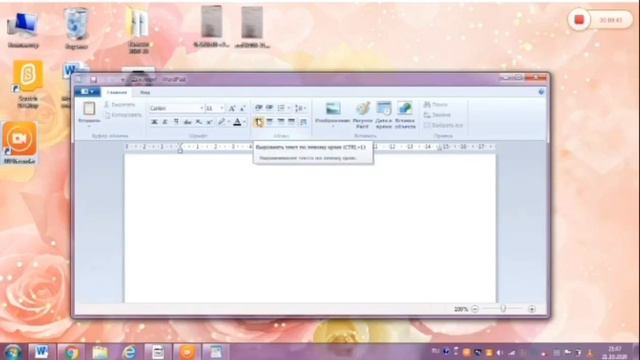Open the orange recorder app in taskbar
The width and height of the screenshot is (640, 360).
[x=187, y=352]
